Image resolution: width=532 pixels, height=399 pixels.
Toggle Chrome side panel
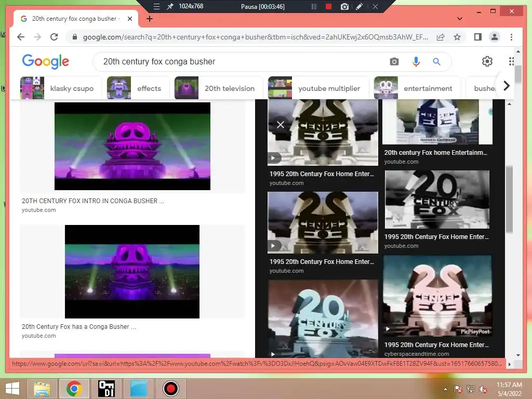[478, 37]
